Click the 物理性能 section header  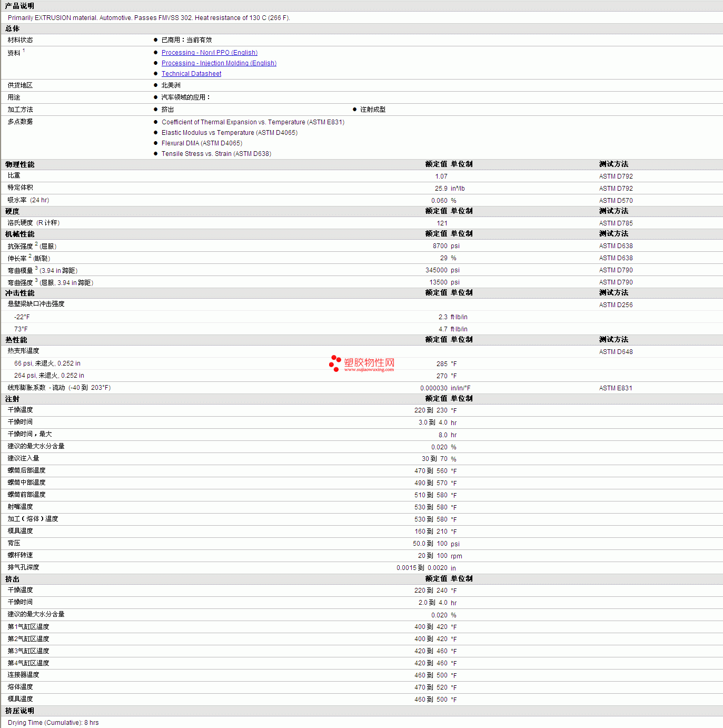point(19,164)
